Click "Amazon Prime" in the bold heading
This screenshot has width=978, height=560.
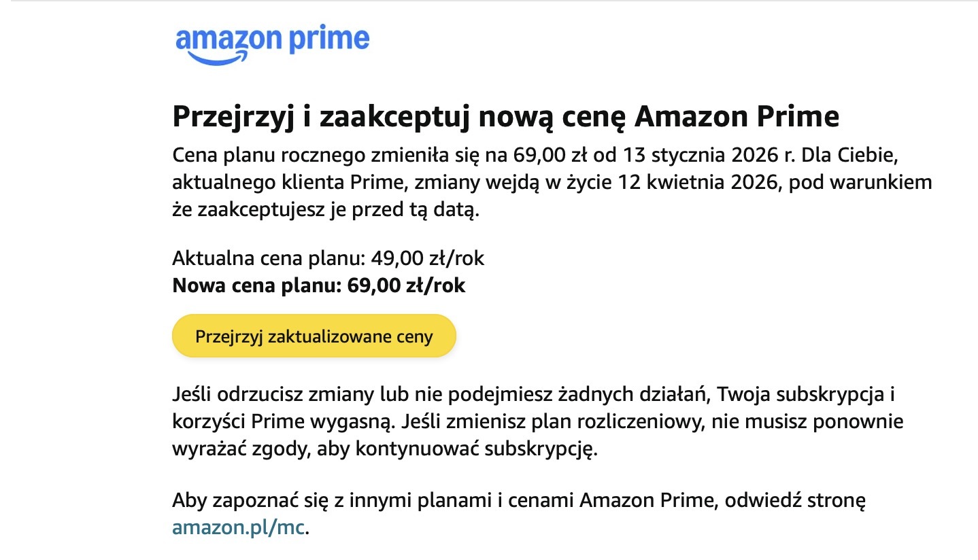coord(736,117)
